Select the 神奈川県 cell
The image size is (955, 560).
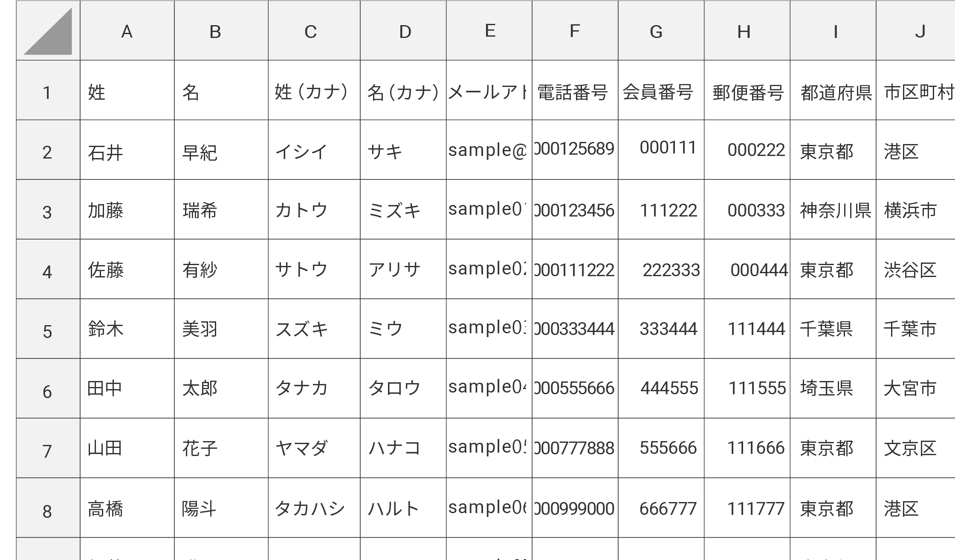click(833, 210)
